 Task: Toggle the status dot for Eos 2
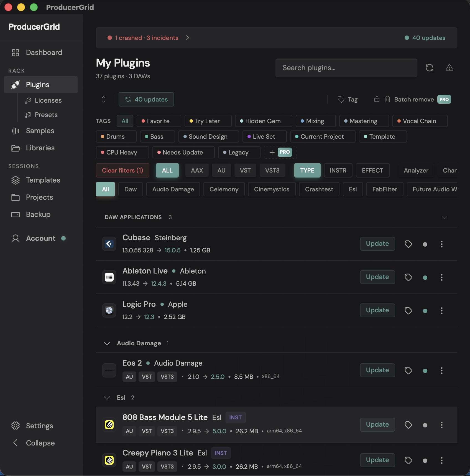[x=425, y=371]
